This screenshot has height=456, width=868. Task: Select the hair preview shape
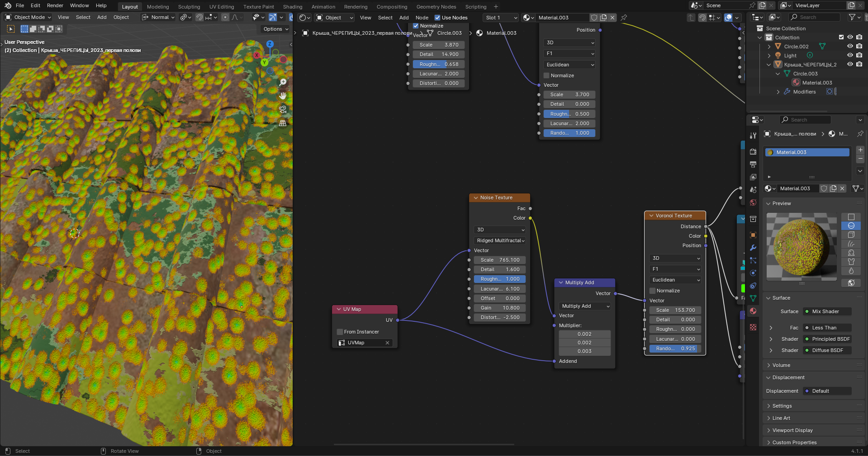(x=851, y=244)
